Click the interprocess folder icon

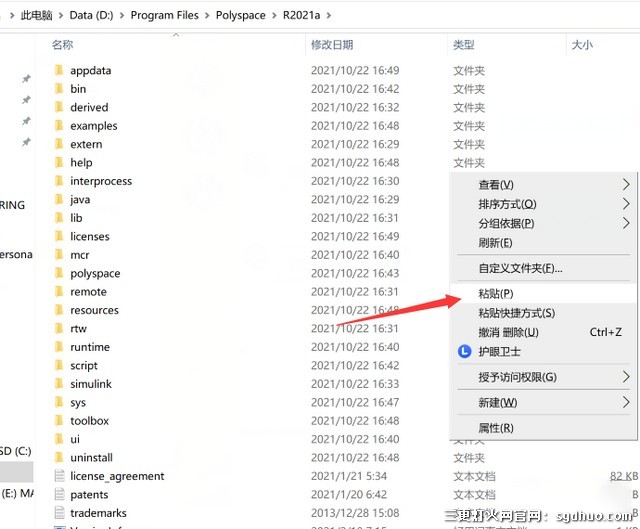(59, 181)
